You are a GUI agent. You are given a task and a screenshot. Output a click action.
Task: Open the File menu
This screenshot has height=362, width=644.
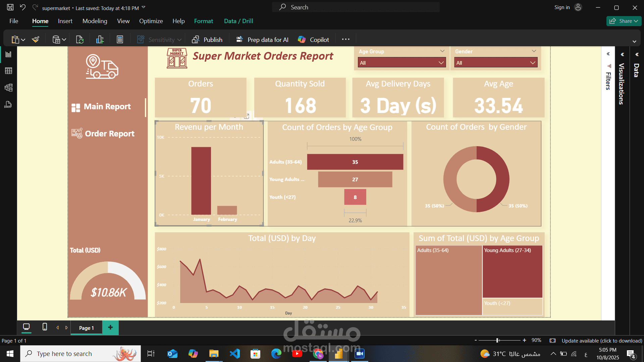(14, 21)
